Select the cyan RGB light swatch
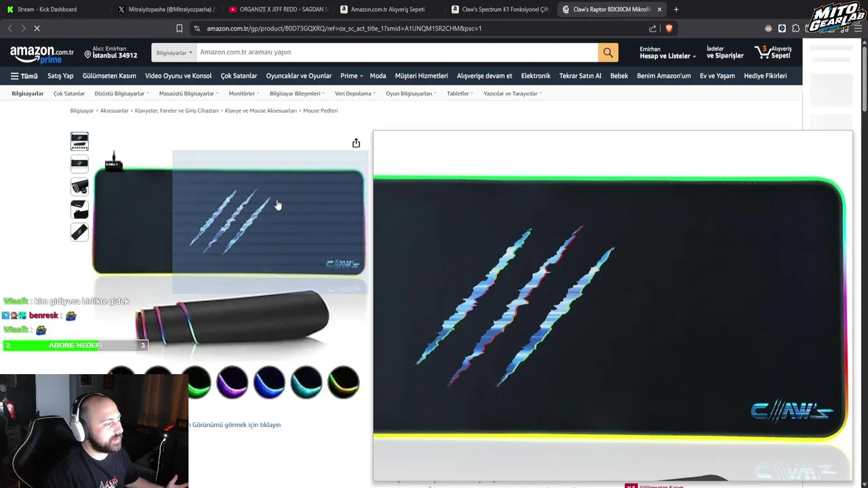The width and height of the screenshot is (868, 488). (x=307, y=382)
